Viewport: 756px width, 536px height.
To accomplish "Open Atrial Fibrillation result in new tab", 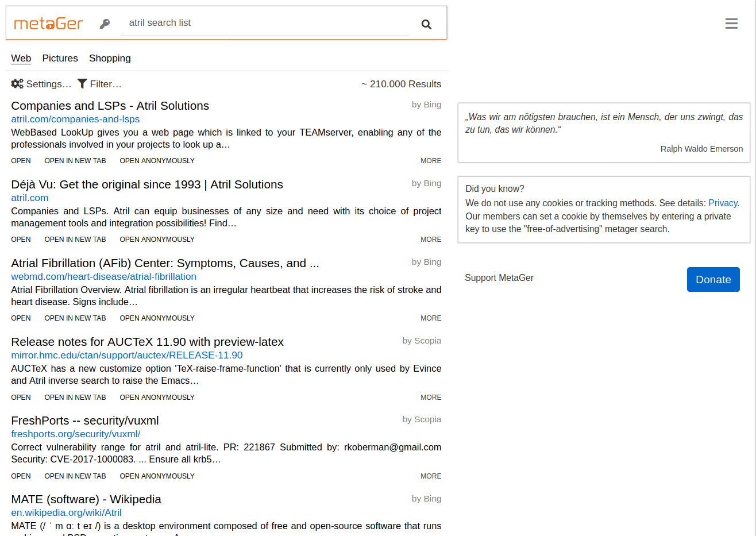I will tap(75, 318).
